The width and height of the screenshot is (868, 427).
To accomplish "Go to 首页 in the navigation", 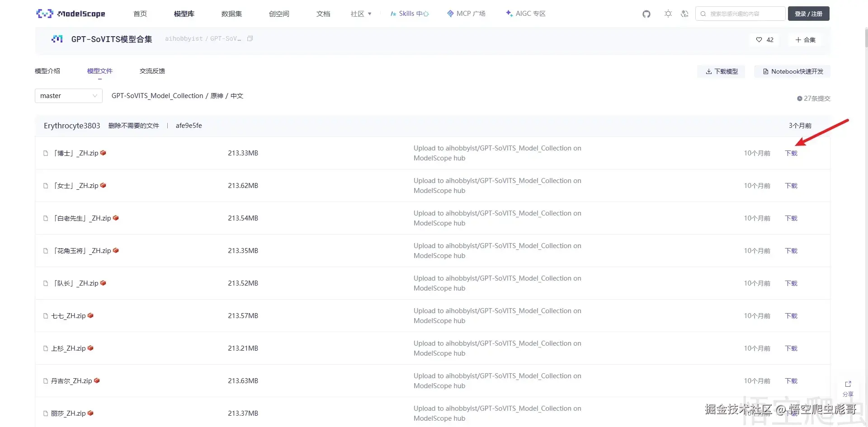I will (140, 14).
